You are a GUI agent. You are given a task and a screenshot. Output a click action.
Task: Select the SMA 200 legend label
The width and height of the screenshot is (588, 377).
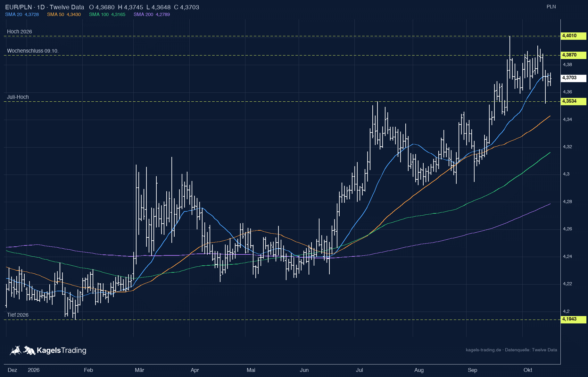152,14
